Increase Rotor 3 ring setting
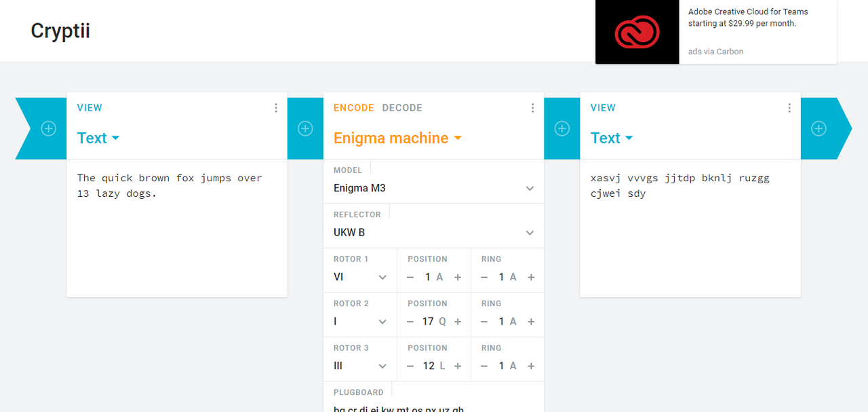 (531, 366)
